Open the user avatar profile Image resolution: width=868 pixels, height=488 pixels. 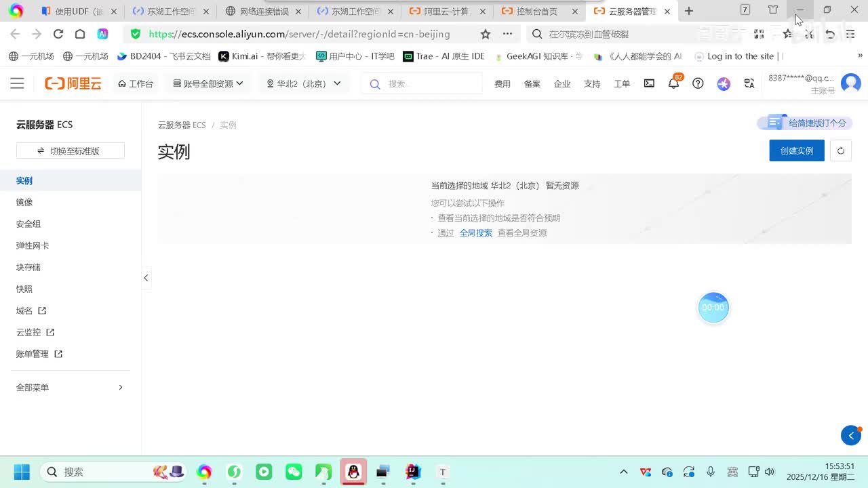click(850, 83)
